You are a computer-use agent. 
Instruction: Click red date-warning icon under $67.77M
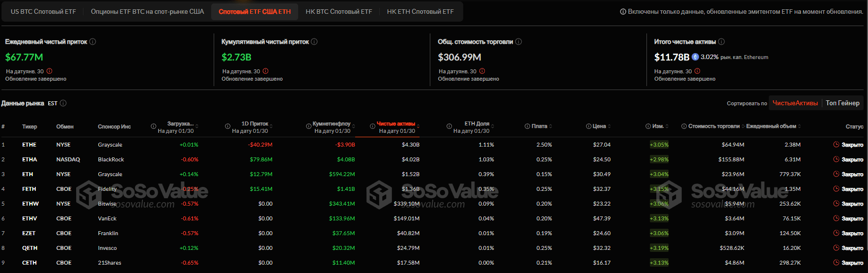(x=49, y=71)
